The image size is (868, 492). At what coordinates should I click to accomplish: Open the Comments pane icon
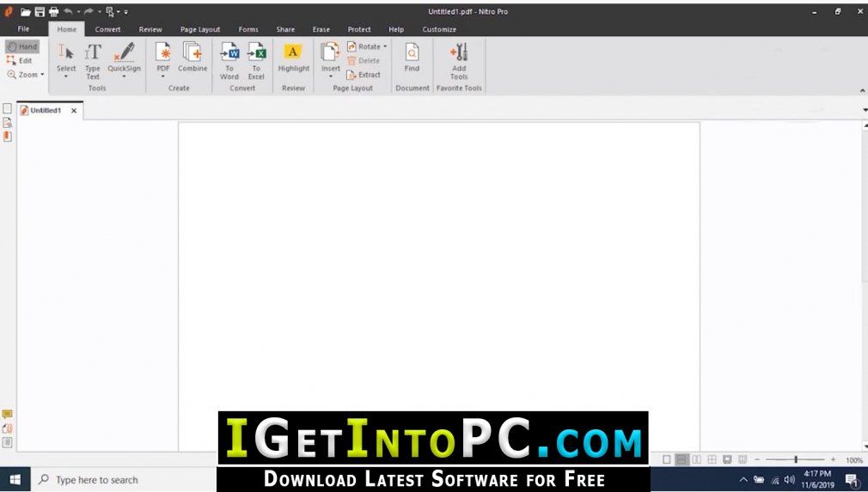point(7,414)
